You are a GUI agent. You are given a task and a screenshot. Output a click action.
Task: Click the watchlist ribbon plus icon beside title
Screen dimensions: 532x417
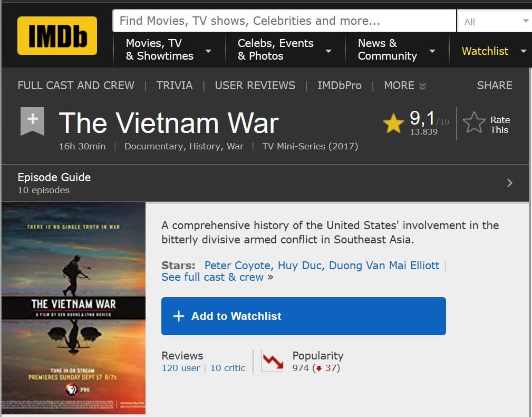coord(33,121)
